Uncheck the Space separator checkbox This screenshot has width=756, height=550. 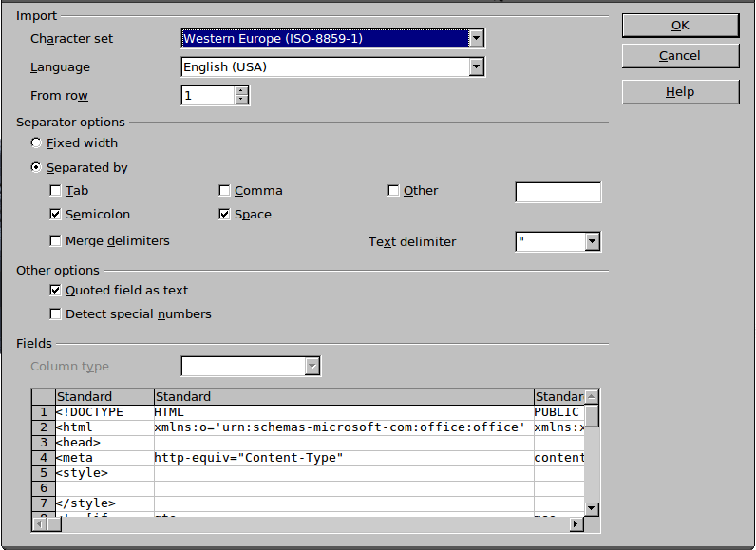click(224, 215)
